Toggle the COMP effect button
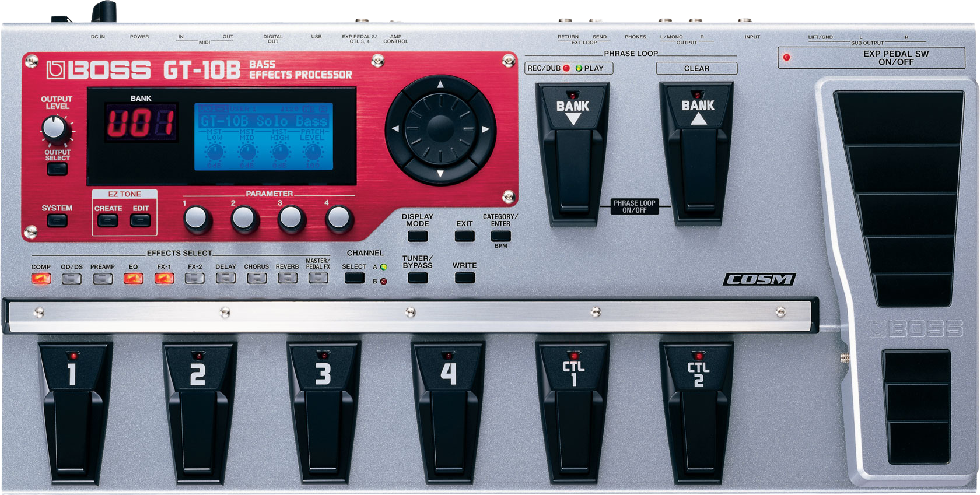The height and width of the screenshot is (495, 980). pyautogui.click(x=41, y=279)
